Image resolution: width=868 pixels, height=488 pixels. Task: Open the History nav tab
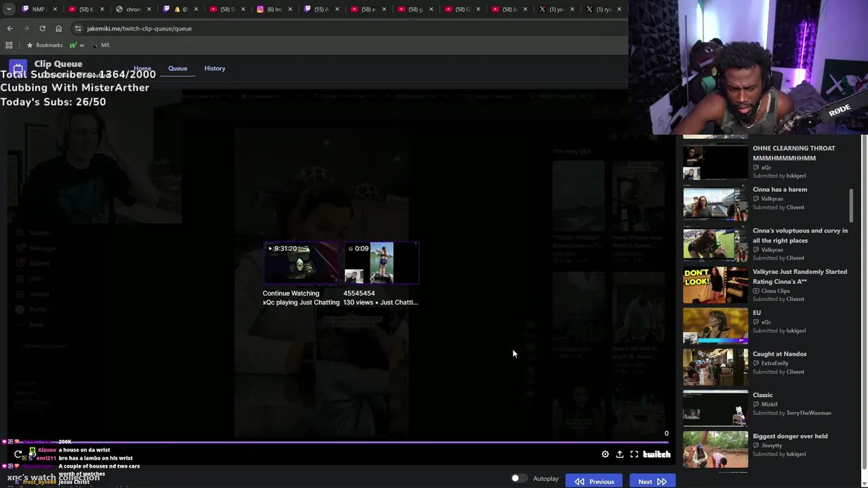click(215, 68)
